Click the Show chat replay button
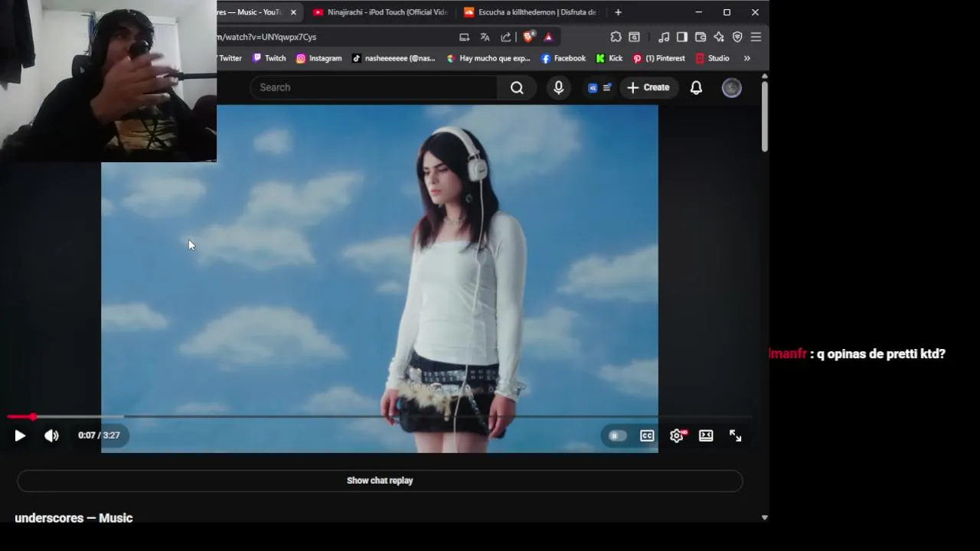980x551 pixels. 380,481
